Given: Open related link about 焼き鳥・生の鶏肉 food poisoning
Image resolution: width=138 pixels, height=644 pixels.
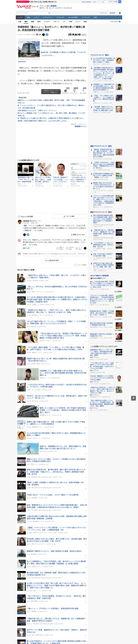Looking at the screenshot, I should pos(64,54).
